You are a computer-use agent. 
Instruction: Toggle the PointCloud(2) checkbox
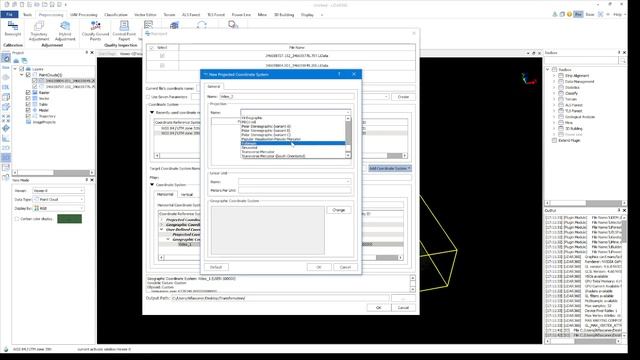pos(28,75)
